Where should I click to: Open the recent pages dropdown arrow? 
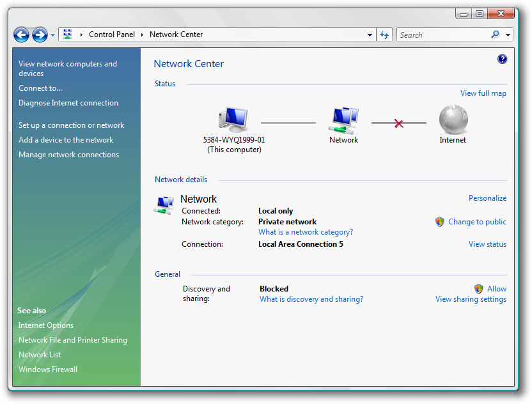point(53,35)
